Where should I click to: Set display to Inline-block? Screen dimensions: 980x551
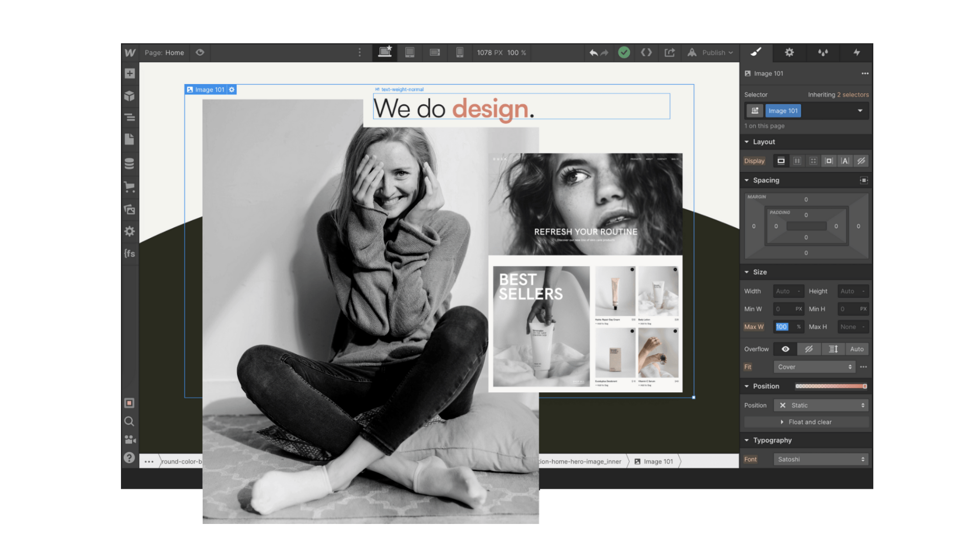point(829,161)
